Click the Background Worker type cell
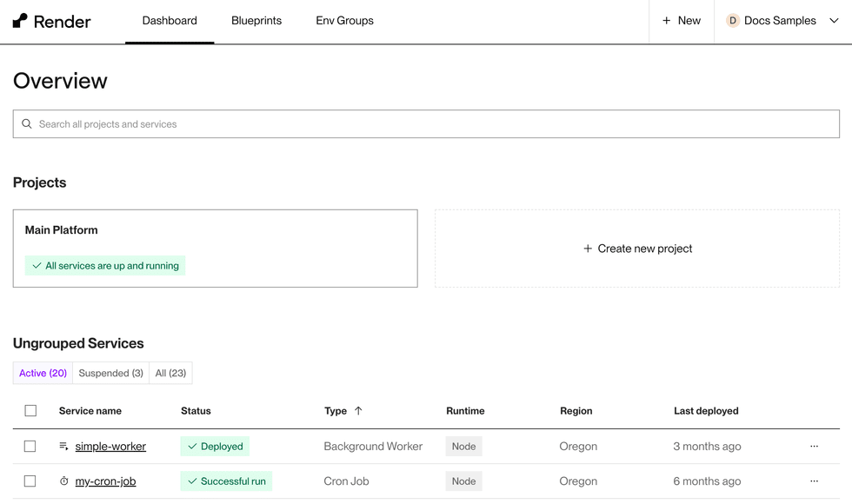 point(373,447)
